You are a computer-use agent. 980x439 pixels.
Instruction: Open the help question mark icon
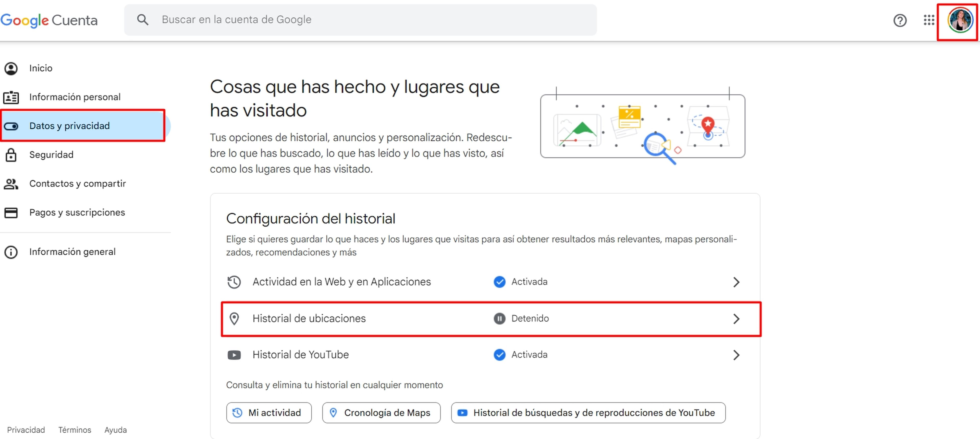click(x=900, y=20)
